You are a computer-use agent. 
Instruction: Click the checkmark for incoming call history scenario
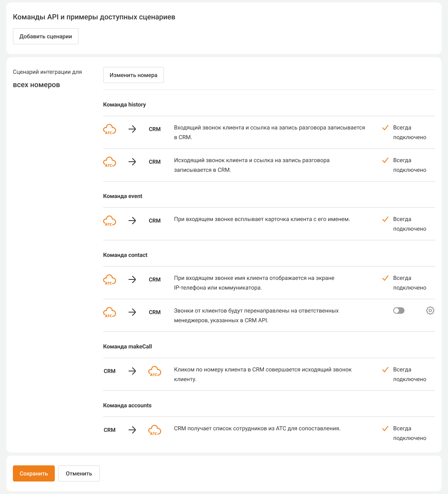tap(385, 128)
